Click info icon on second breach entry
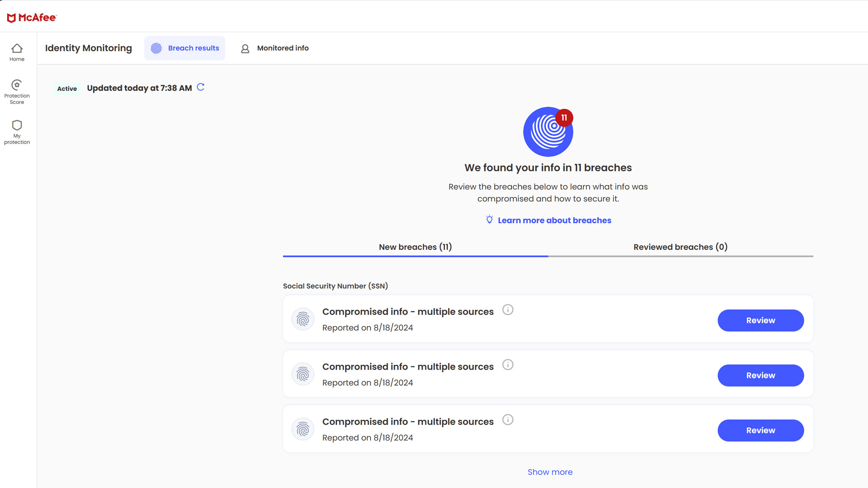This screenshot has width=868, height=488. pos(508,365)
